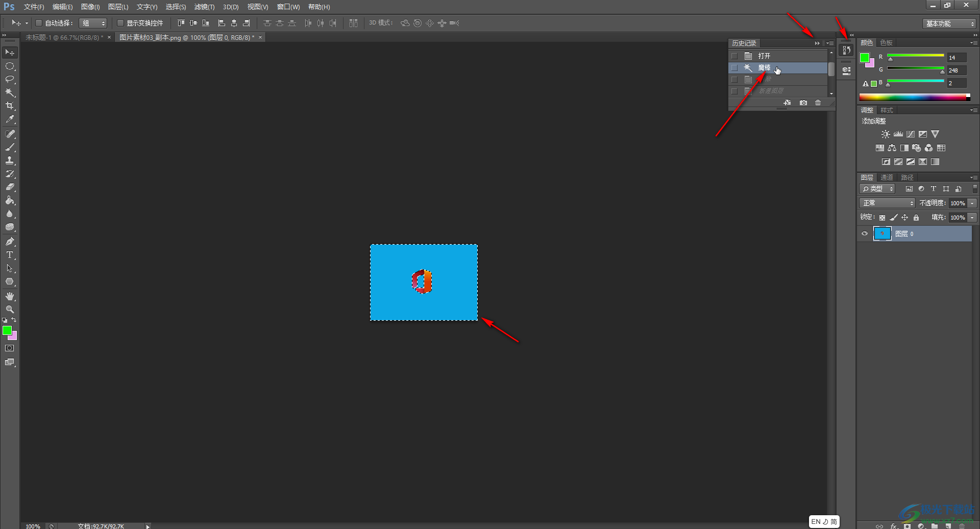Open Auto-Select 组 dropdown

point(93,23)
